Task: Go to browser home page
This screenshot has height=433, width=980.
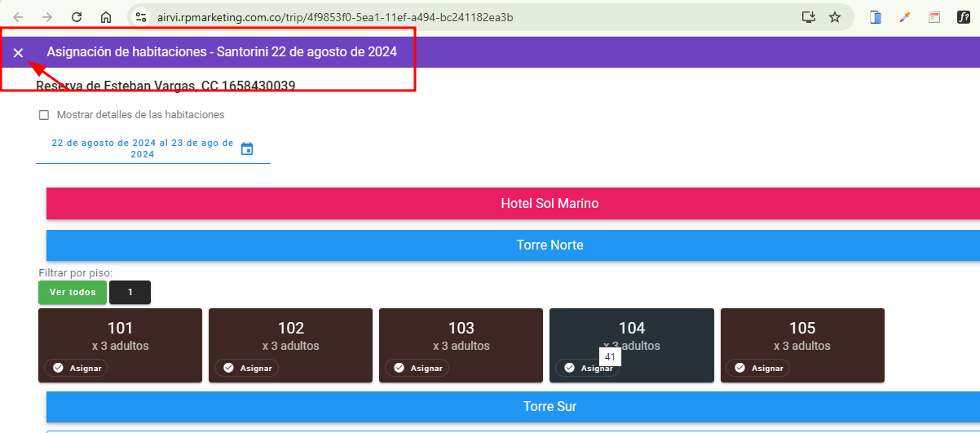Action: 106,17
